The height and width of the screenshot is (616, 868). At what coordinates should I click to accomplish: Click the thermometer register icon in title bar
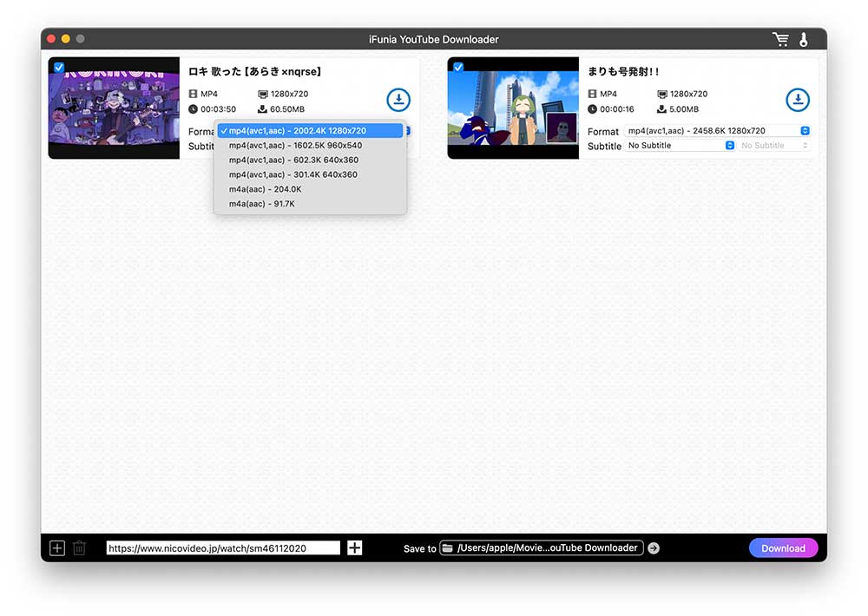(804, 39)
